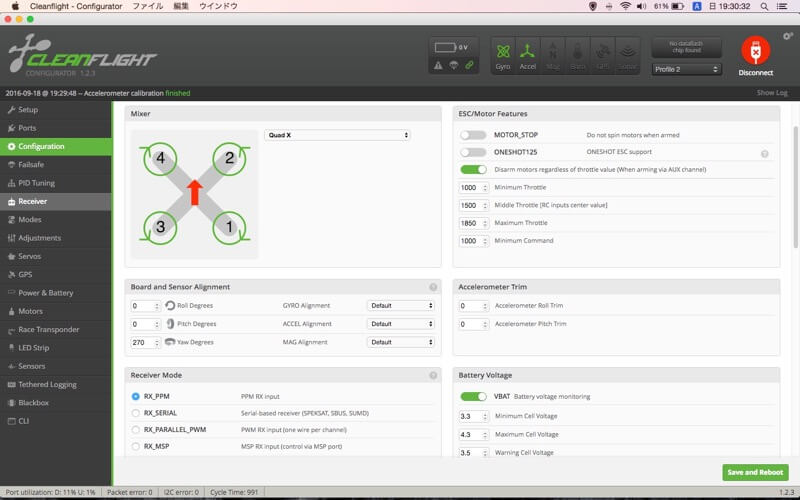This screenshot has height=500, width=800.
Task: Select RX_PPM receiver mode
Action: tap(136, 396)
